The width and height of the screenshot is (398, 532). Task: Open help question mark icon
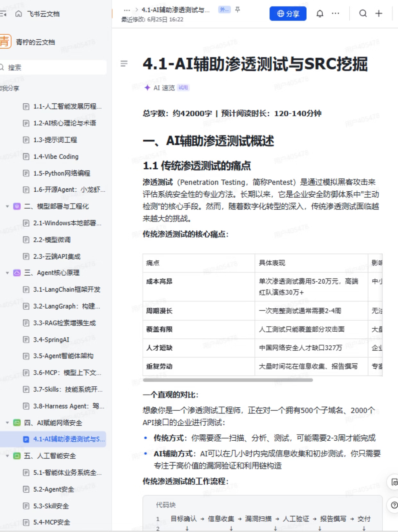click(394, 505)
